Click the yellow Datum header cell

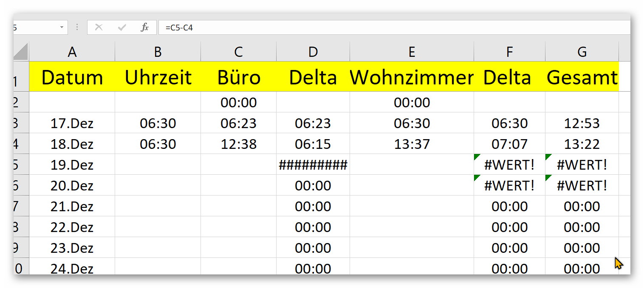click(72, 77)
